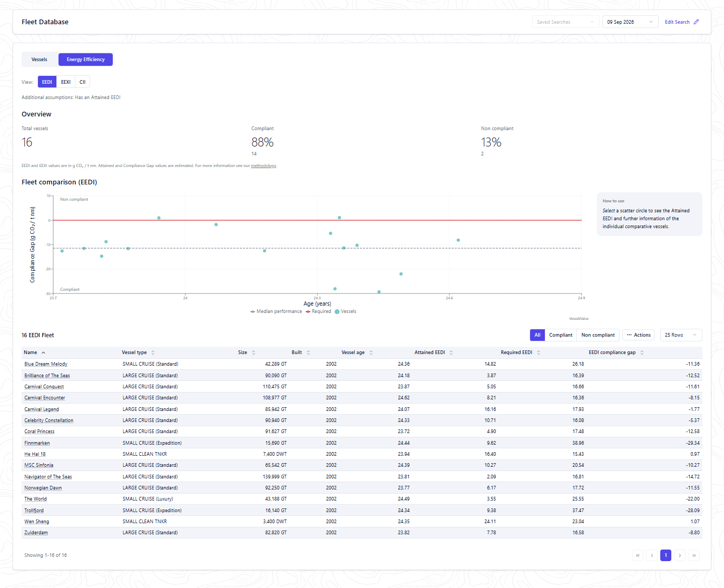
Task: Open the Zuiderdam vessel link
Action: [36, 533]
